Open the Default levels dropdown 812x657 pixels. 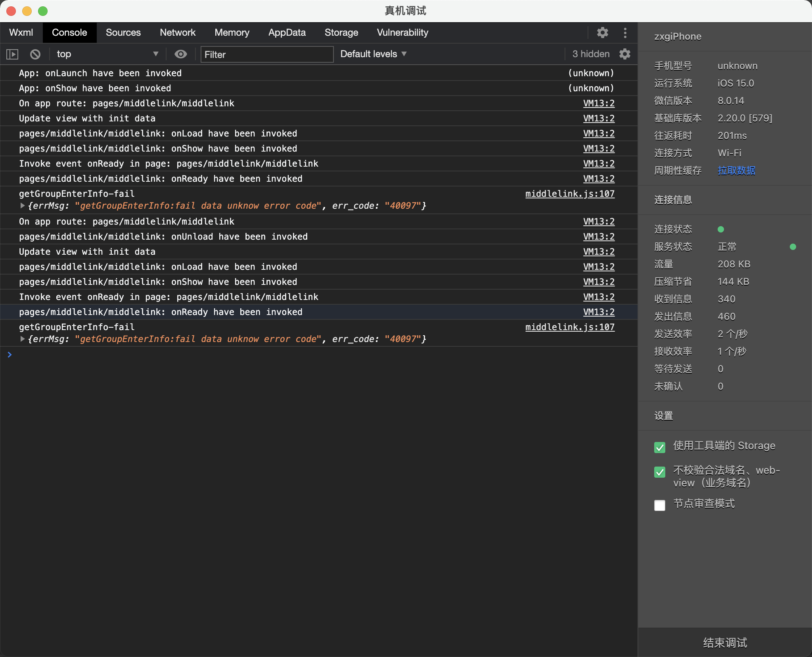(x=373, y=54)
